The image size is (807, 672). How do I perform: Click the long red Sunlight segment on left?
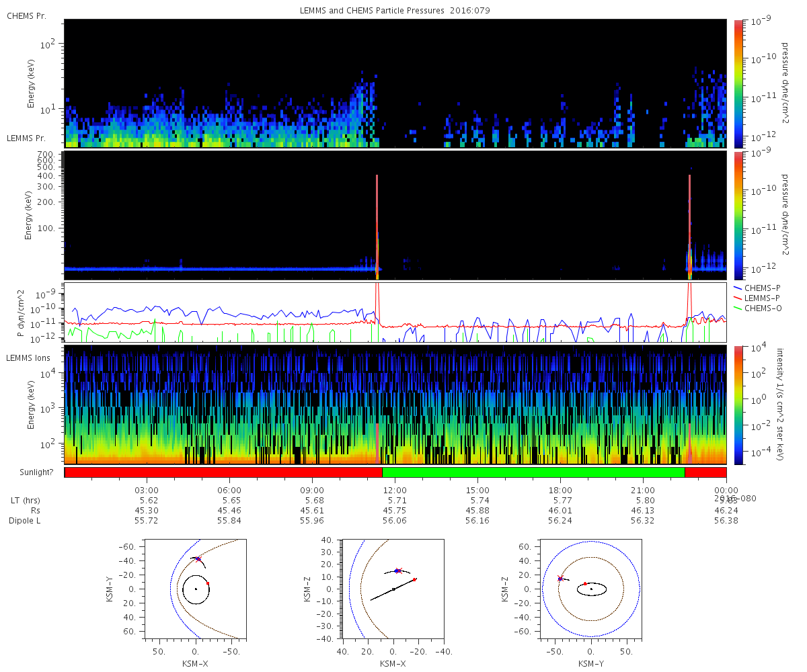pos(223,472)
